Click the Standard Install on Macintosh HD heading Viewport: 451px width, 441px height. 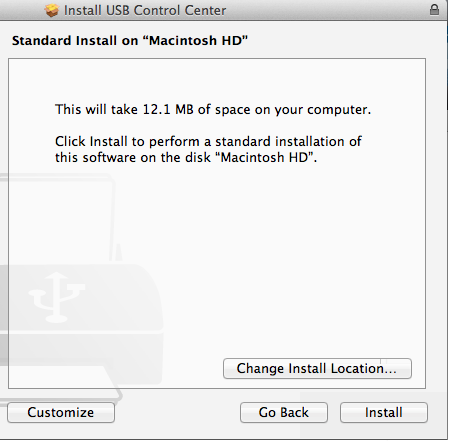click(x=130, y=41)
